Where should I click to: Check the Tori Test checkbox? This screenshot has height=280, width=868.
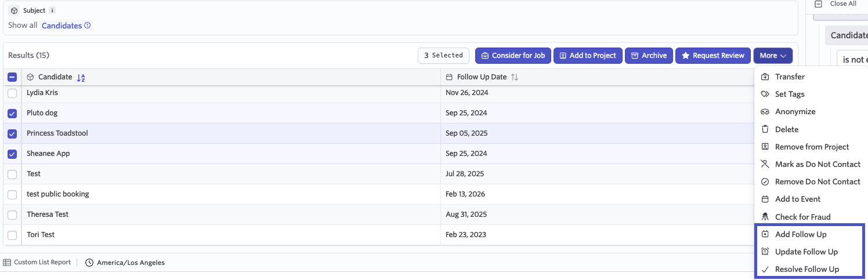tap(12, 235)
